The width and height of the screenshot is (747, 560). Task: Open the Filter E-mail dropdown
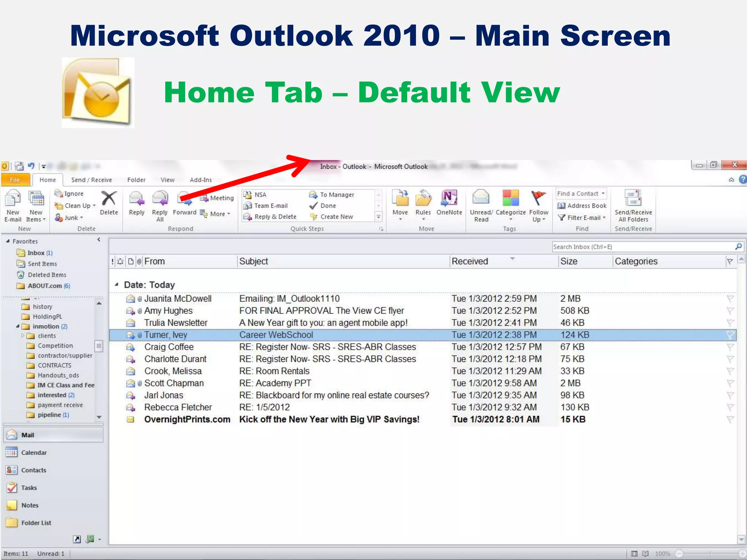[x=582, y=218]
